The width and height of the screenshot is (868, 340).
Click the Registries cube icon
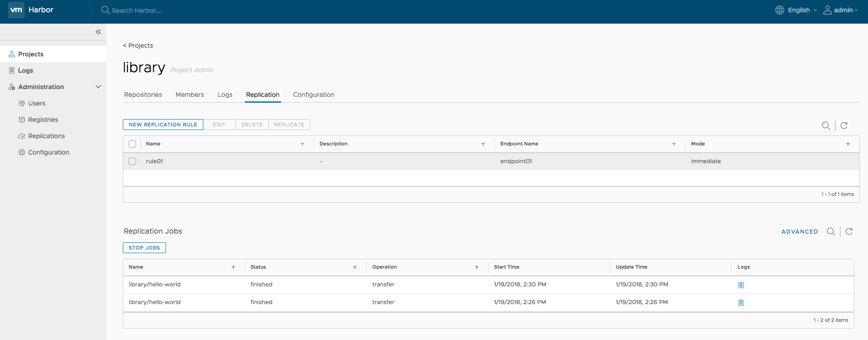pos(22,120)
